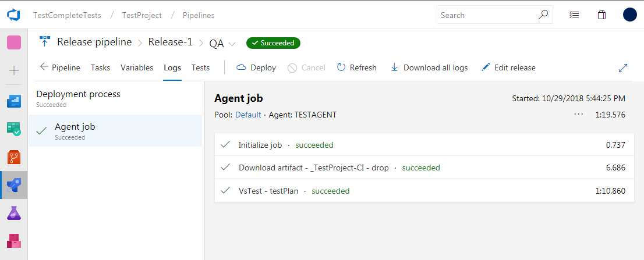Click the plus icon in the sidebar

tap(14, 70)
